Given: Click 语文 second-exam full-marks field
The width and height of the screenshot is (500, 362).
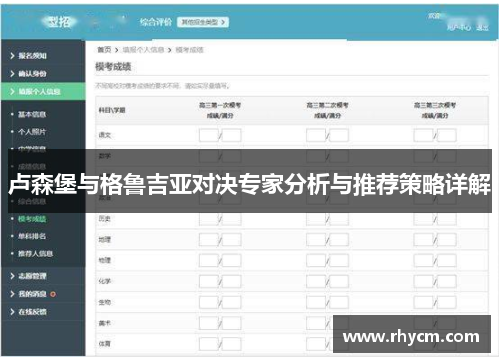Looking at the screenshot, I should 339,135.
